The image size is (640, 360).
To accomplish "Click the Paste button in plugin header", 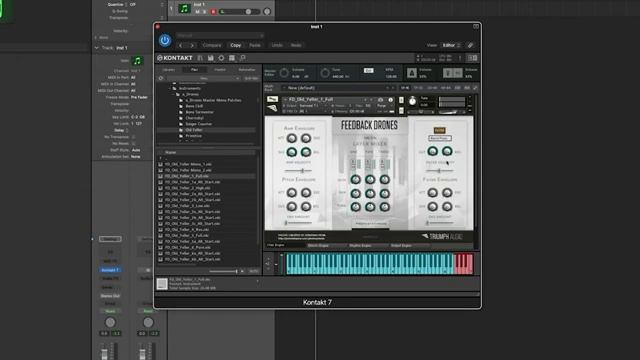I will coord(255,45).
